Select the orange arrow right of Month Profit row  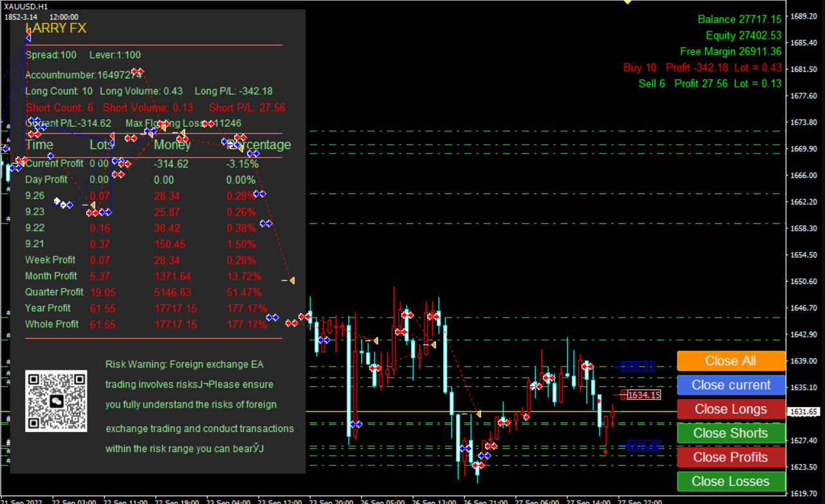click(x=291, y=280)
